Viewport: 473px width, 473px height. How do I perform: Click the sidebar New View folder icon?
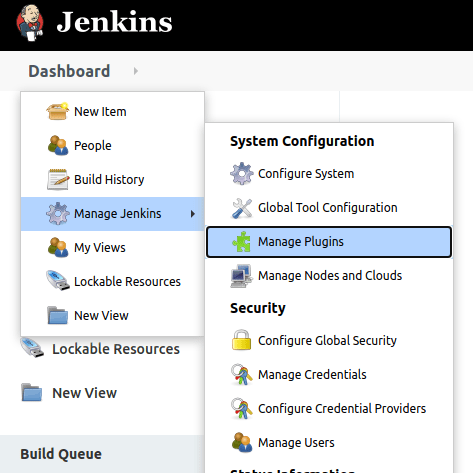point(32,392)
